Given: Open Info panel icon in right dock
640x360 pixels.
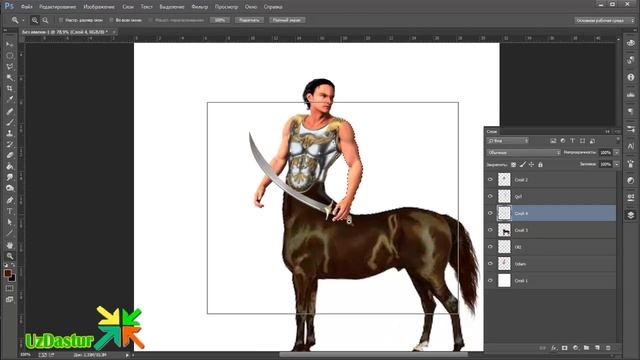Looking at the screenshot, I should [x=631, y=77].
